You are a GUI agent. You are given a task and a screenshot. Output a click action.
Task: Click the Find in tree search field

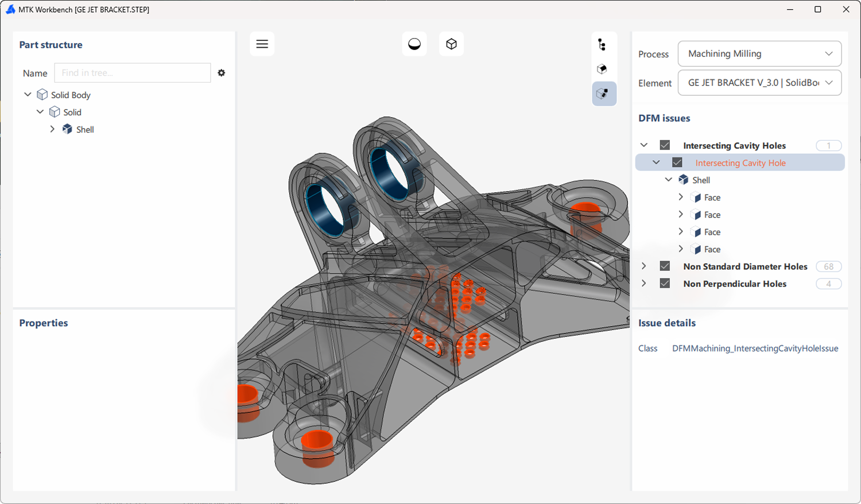coord(132,73)
